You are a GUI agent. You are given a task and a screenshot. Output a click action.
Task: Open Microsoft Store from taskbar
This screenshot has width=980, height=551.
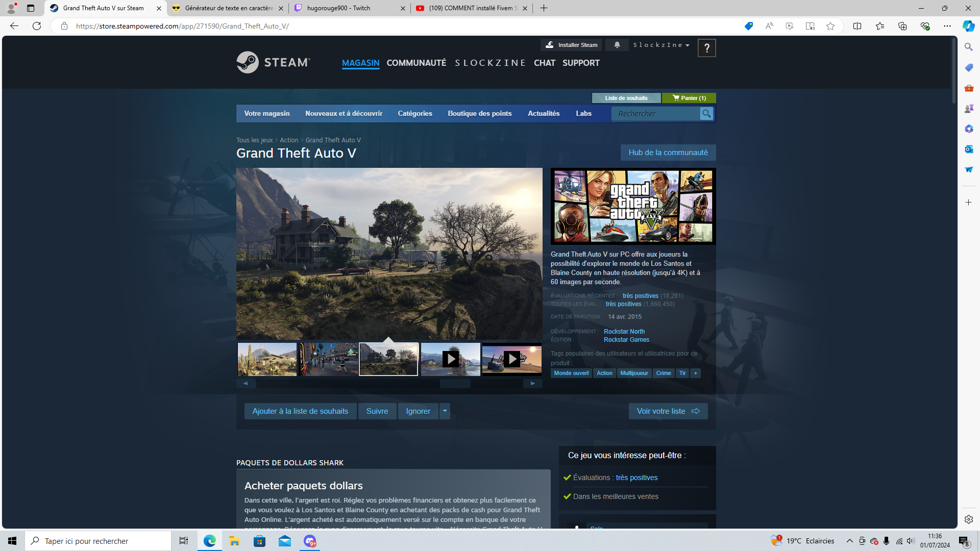click(260, 541)
